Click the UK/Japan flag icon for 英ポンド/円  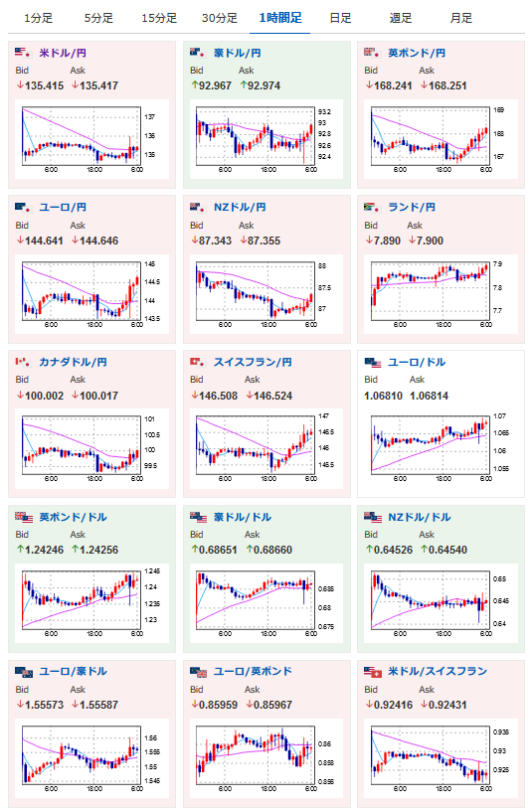(373, 53)
